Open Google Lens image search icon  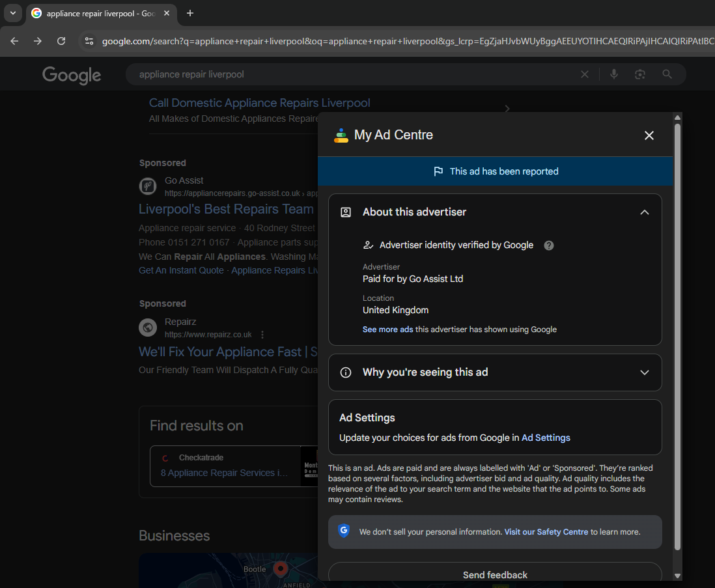[x=640, y=74]
